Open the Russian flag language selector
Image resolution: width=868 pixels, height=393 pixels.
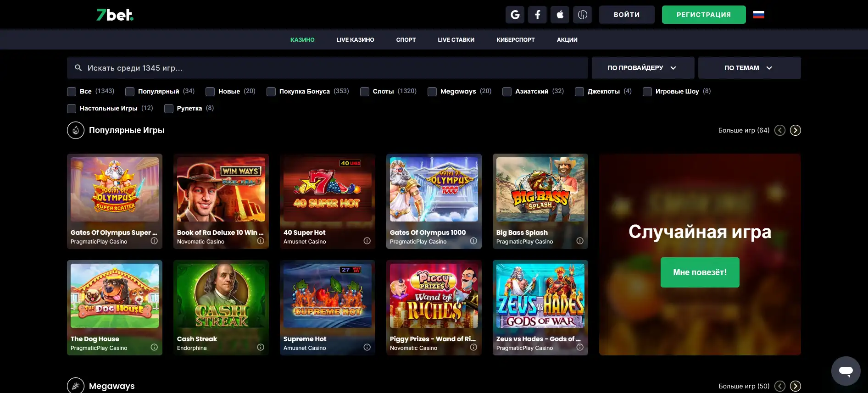(x=759, y=15)
